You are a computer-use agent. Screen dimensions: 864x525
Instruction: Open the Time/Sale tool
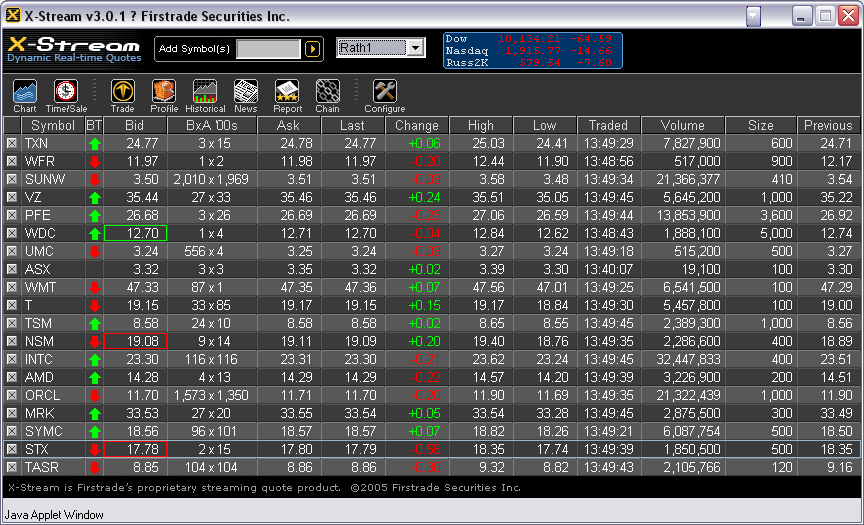(x=66, y=96)
